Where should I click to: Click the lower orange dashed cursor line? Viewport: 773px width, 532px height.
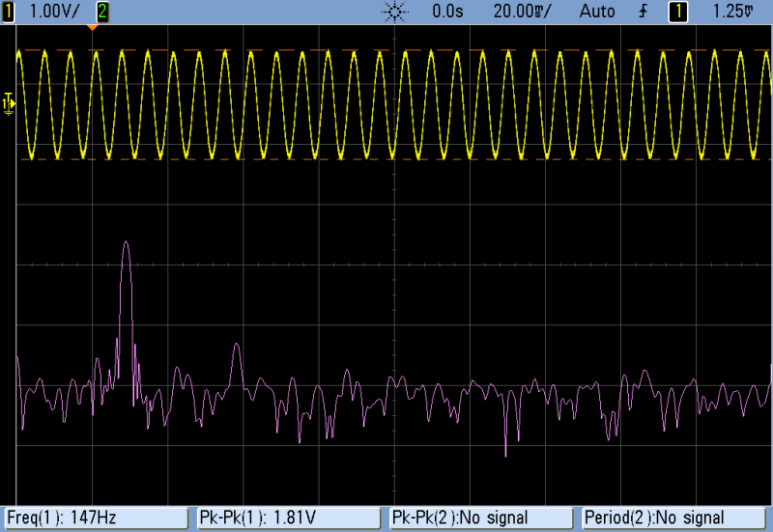[386, 158]
